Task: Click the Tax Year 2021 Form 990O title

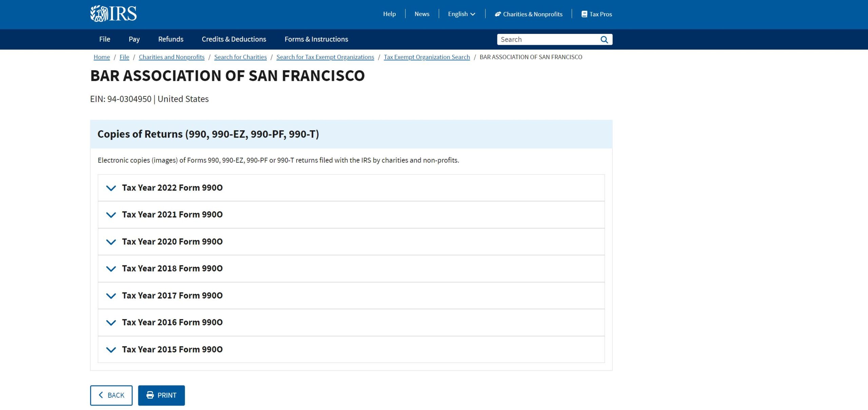Action: 172,215
